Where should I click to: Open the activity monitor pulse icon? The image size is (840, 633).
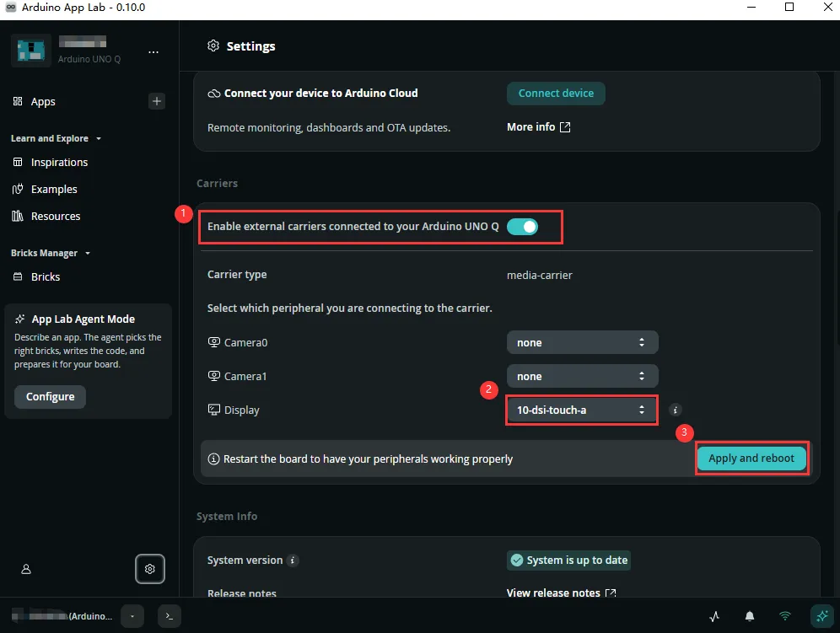[714, 616]
